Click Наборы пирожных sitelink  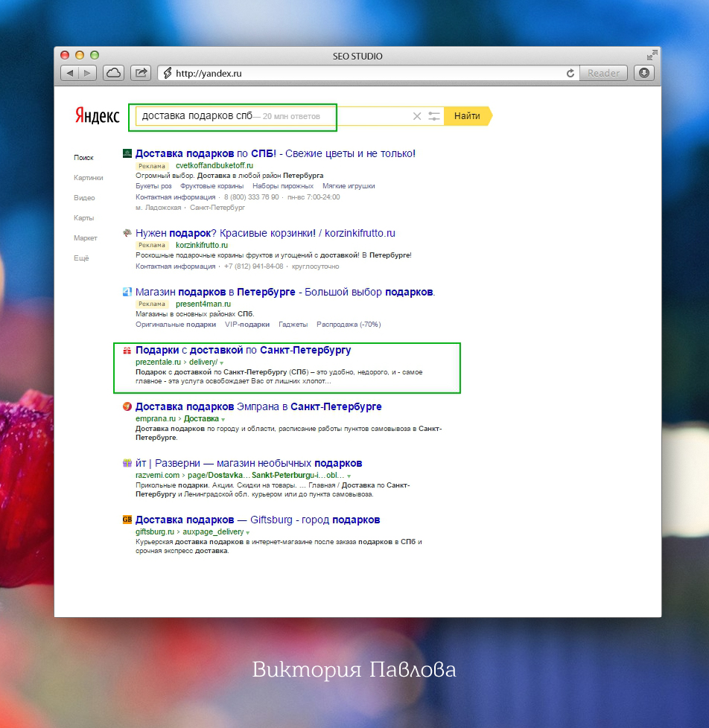pyautogui.click(x=283, y=186)
